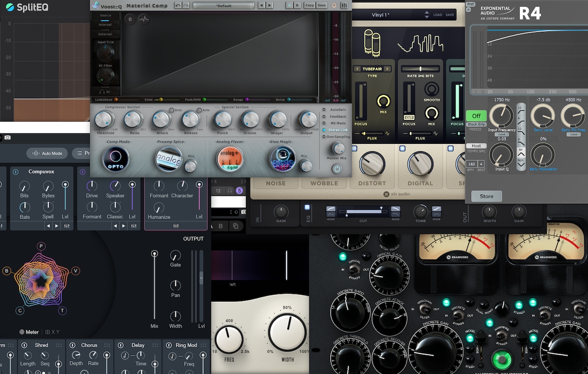The width and height of the screenshot is (588, 374).
Task: Click Store button in R4
Action: (x=486, y=196)
